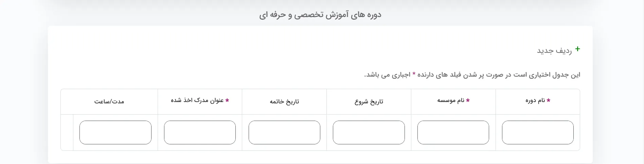Select the مدت/ساعت column header
This screenshot has height=164, width=644.
tap(109, 102)
